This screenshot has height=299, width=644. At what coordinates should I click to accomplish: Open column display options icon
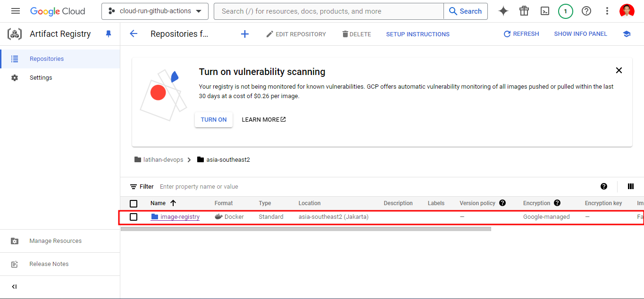point(631,186)
